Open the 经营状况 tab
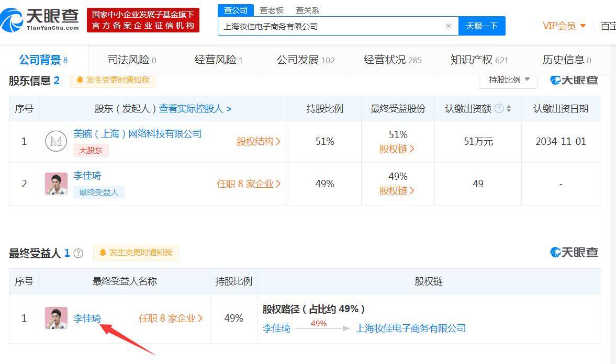The height and width of the screenshot is (364, 616). pos(393,60)
